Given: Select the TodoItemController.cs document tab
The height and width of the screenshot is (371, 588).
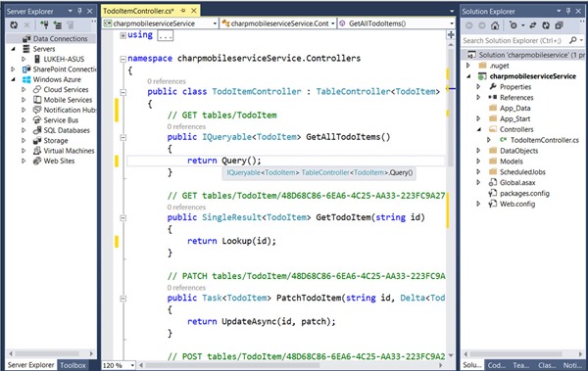Looking at the screenshot, I should [138, 11].
